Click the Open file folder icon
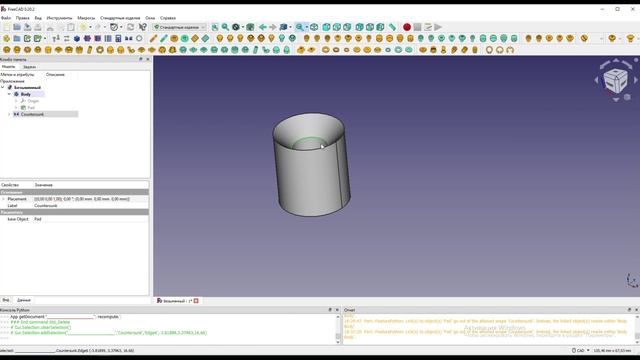 click(x=17, y=27)
